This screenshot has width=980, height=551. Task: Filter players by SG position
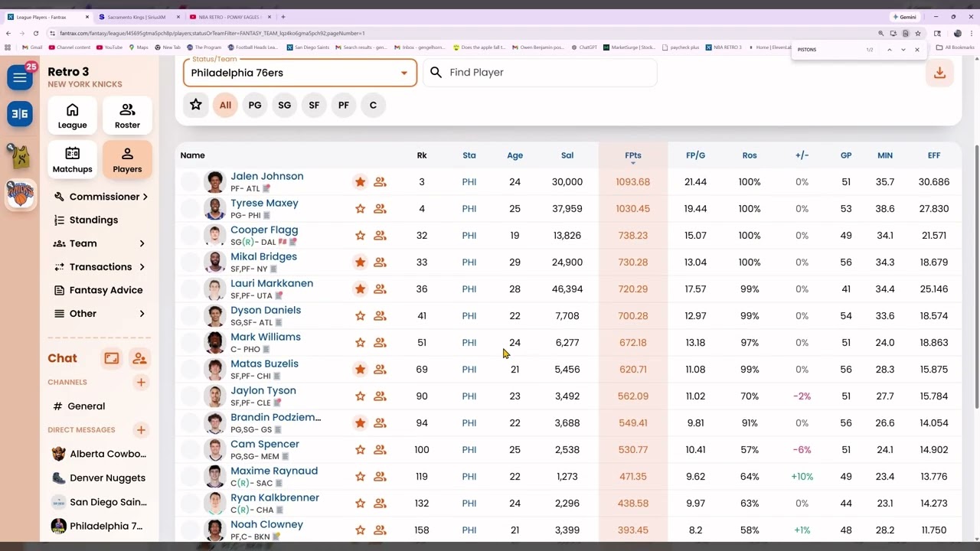pos(285,105)
